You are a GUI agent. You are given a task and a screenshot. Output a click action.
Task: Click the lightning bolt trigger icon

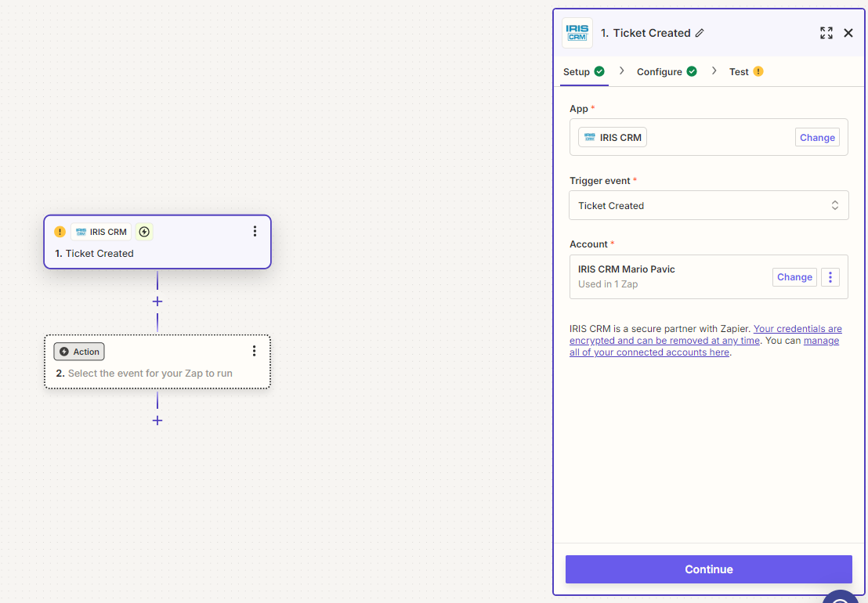pyautogui.click(x=144, y=232)
